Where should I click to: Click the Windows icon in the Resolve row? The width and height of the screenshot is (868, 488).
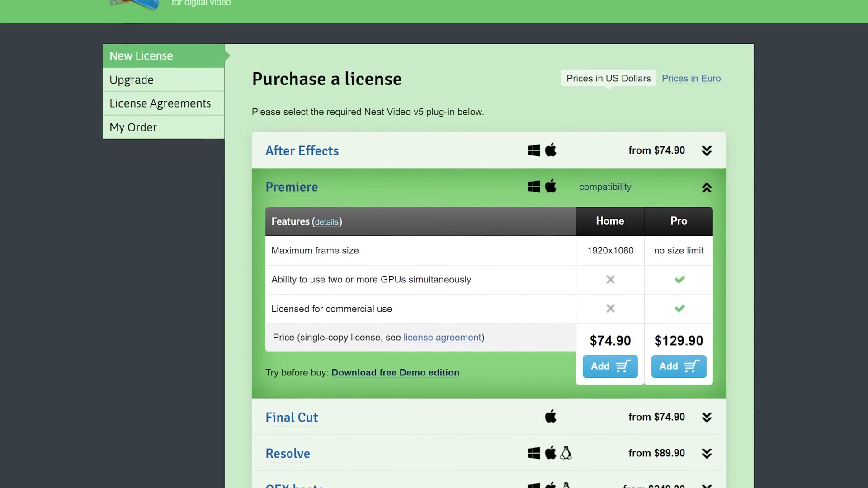click(x=533, y=453)
